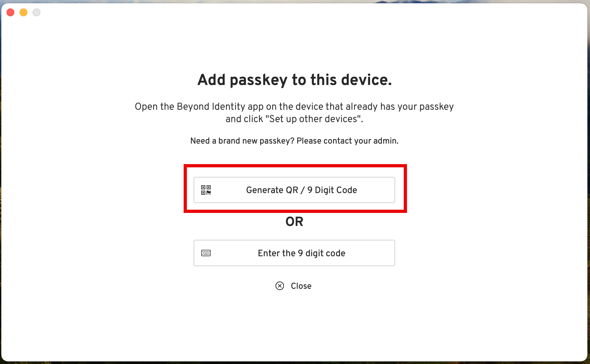The height and width of the screenshot is (364, 590).
Task: Click the 'Open the Beyond Identity app' instruction line
Action: click(294, 106)
